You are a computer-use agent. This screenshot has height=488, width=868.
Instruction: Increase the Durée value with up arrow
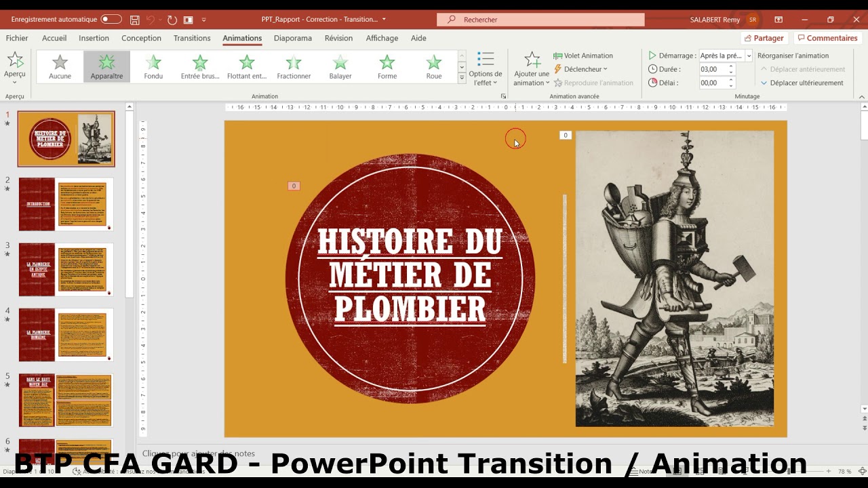[731, 66]
